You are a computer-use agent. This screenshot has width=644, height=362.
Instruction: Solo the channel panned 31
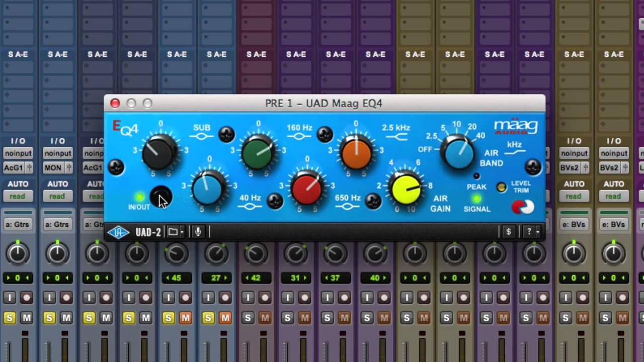[x=288, y=318]
